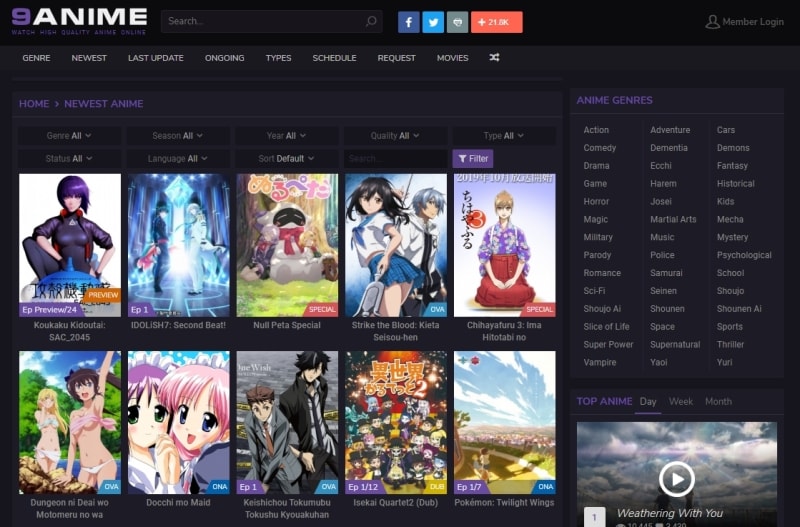Share the site via Twitter icon
This screenshot has height=527, width=800.
pyautogui.click(x=433, y=22)
